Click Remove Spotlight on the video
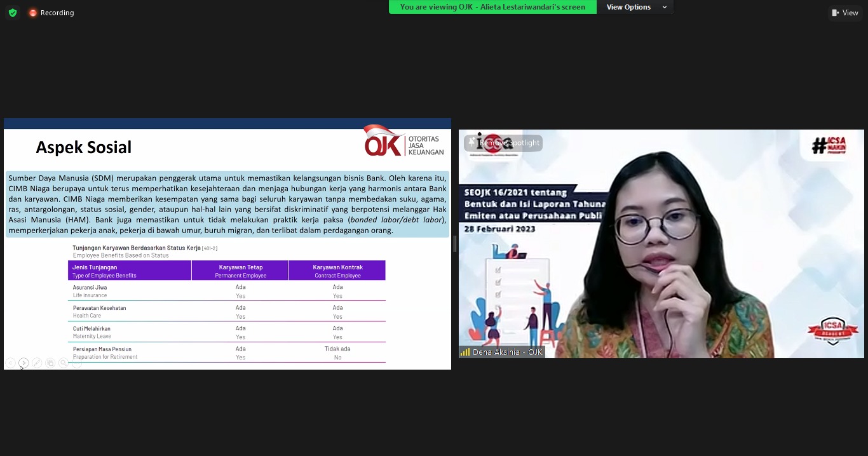 (x=508, y=143)
